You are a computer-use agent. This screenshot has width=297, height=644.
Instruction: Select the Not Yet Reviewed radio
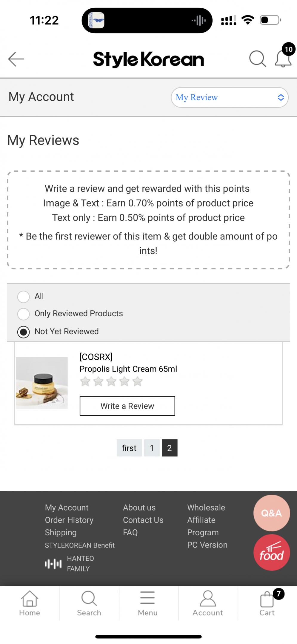coord(24,332)
